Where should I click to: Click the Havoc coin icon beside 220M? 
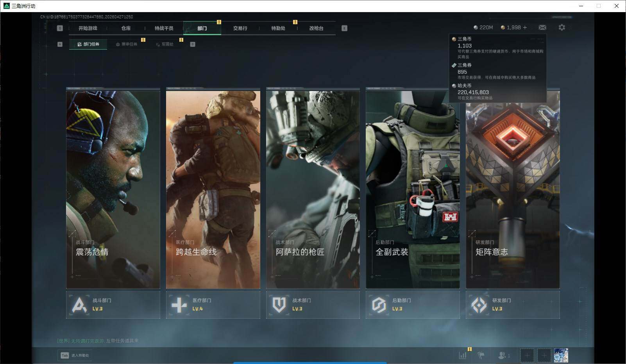click(476, 28)
